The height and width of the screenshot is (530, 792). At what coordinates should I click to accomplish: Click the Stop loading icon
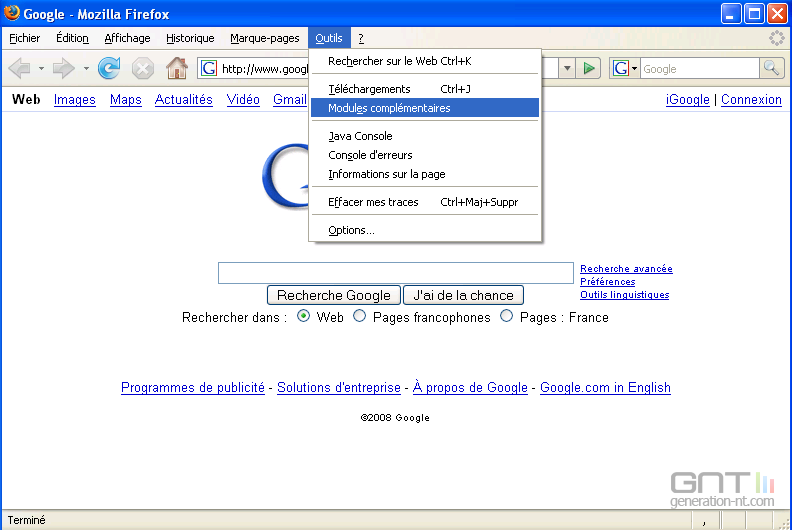pos(143,68)
